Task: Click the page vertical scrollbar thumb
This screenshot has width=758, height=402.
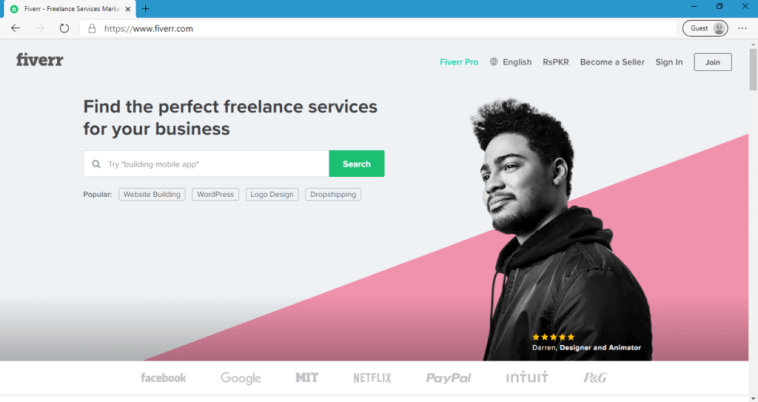Action: [x=753, y=68]
